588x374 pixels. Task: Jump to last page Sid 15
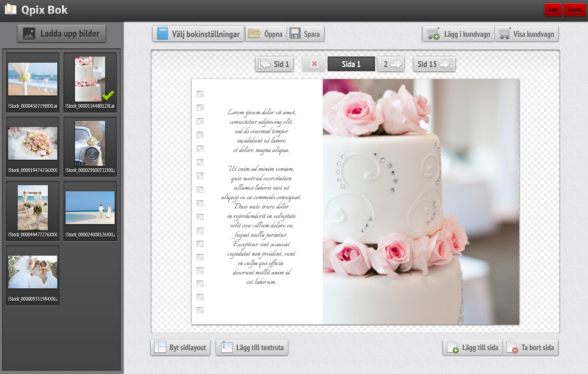tap(434, 64)
